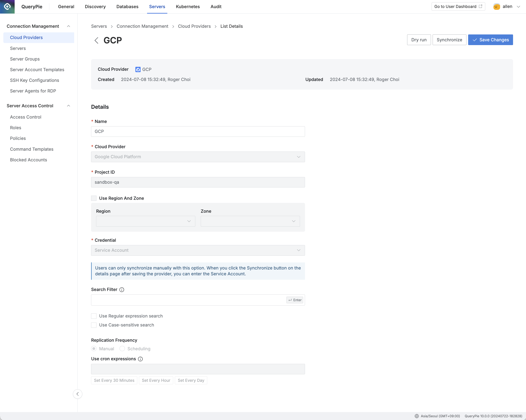Click Set Every Day button
This screenshot has width=526, height=420.
click(x=191, y=380)
